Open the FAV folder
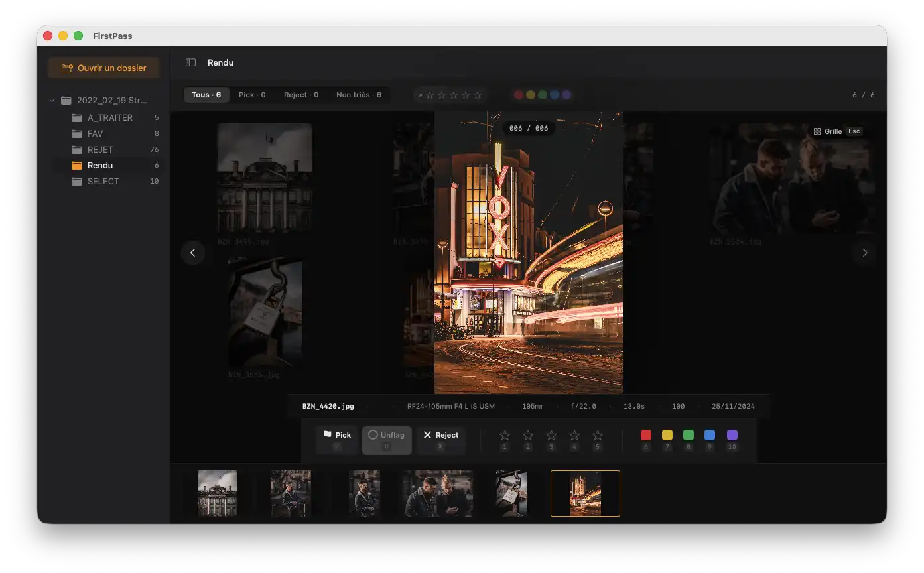924x573 pixels. click(109, 133)
